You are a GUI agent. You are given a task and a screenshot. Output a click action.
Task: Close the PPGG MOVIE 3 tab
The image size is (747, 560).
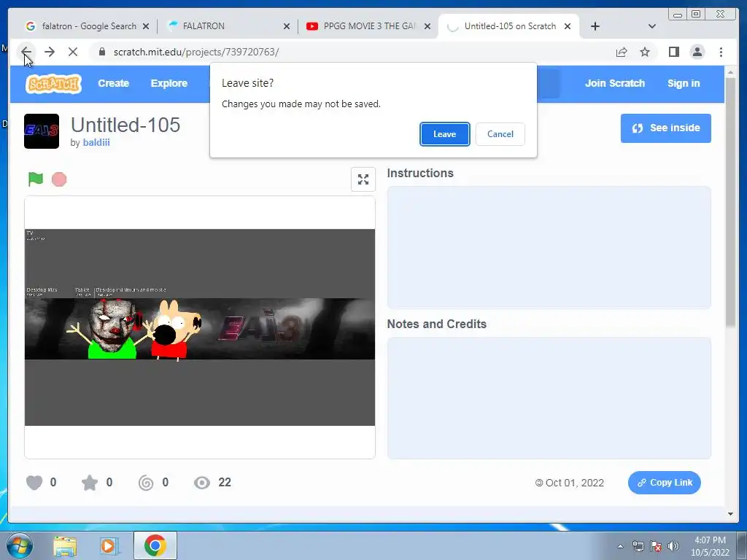tap(427, 27)
